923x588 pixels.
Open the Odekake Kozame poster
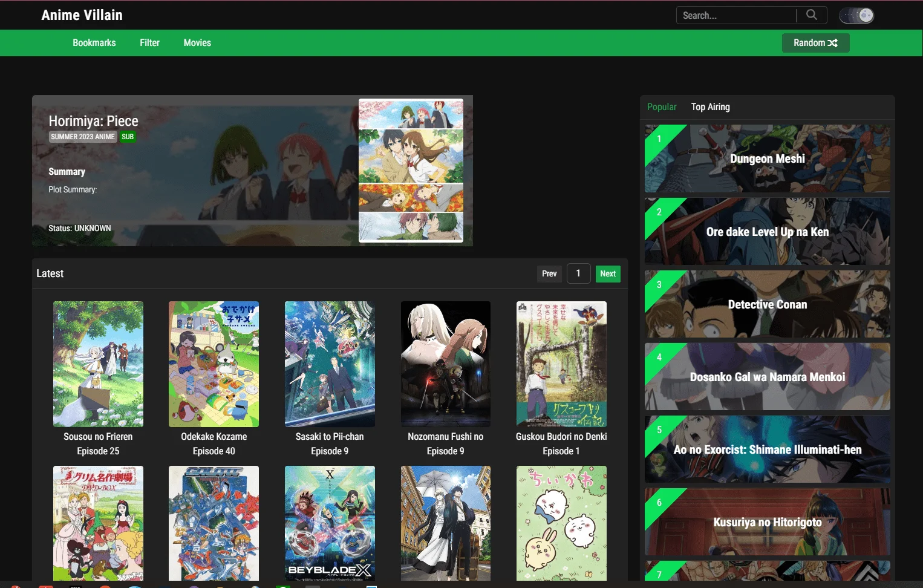[x=214, y=364]
